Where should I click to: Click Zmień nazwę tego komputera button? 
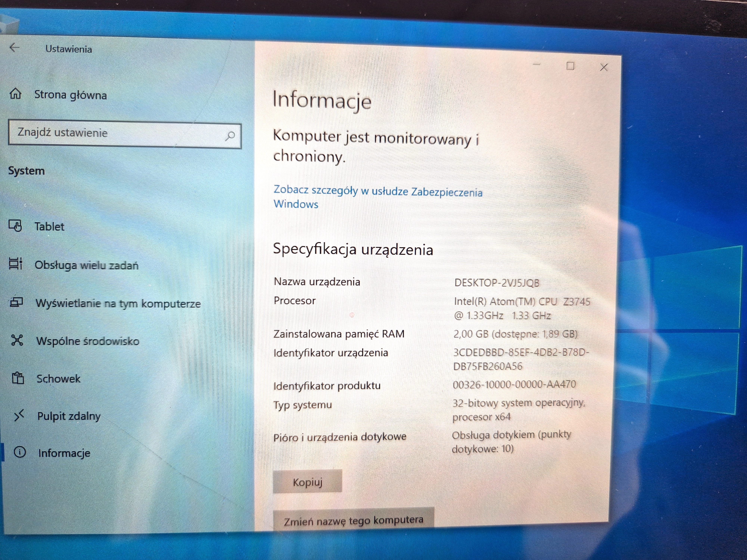pos(353,520)
